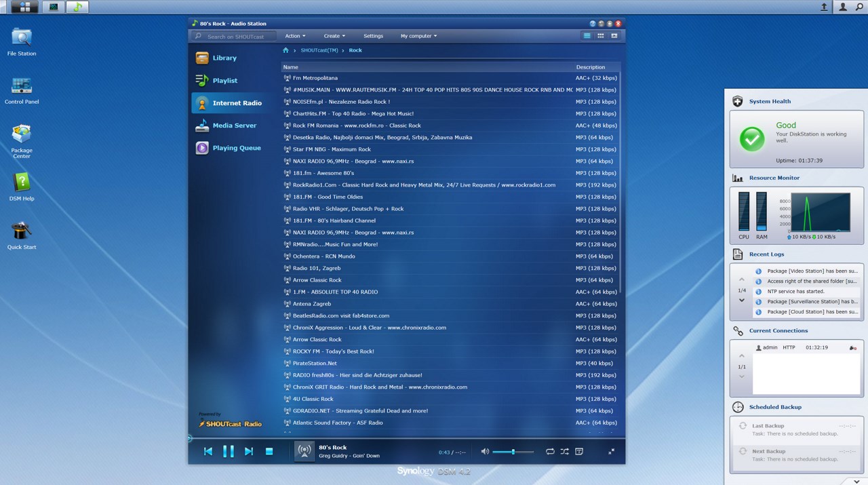Open the Action dropdown menu

point(295,36)
